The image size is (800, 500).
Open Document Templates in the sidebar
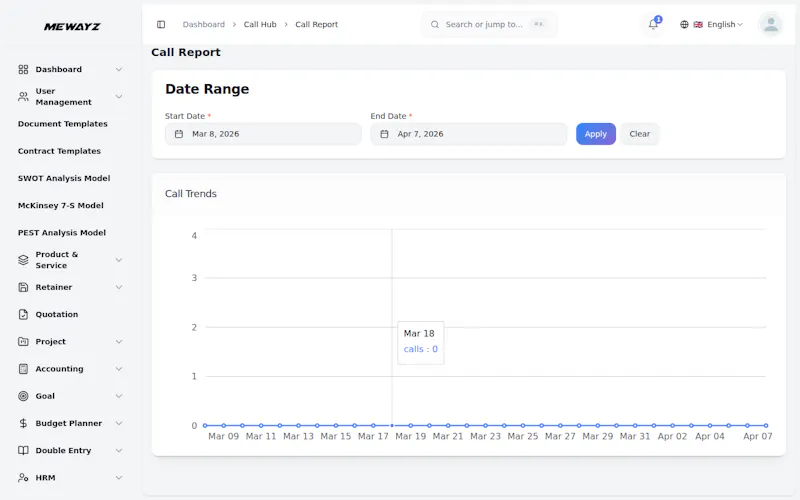pos(63,123)
